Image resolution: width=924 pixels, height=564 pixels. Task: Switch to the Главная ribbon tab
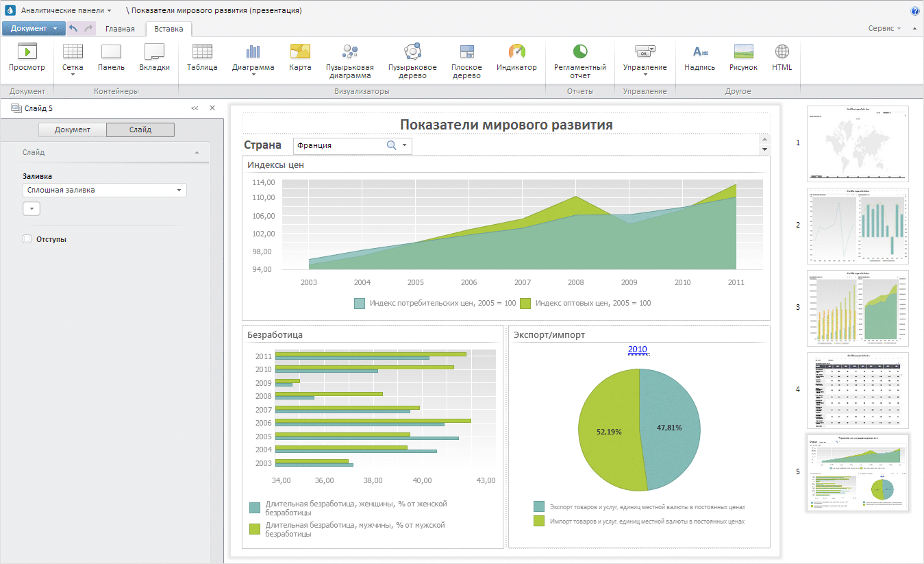coord(120,29)
